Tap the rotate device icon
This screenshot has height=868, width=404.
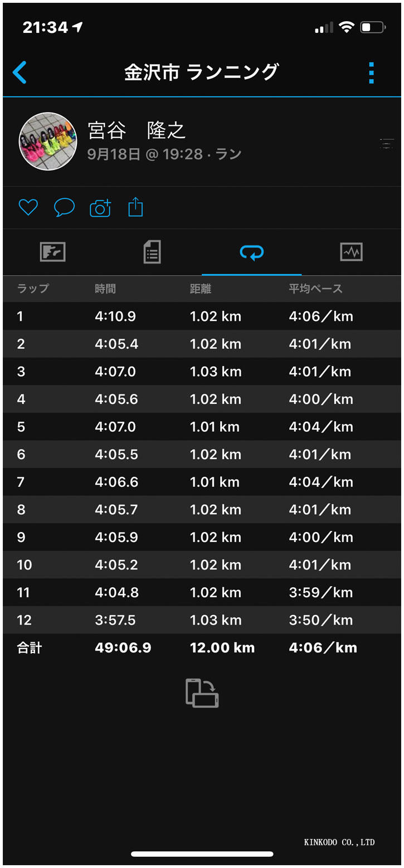(x=202, y=693)
